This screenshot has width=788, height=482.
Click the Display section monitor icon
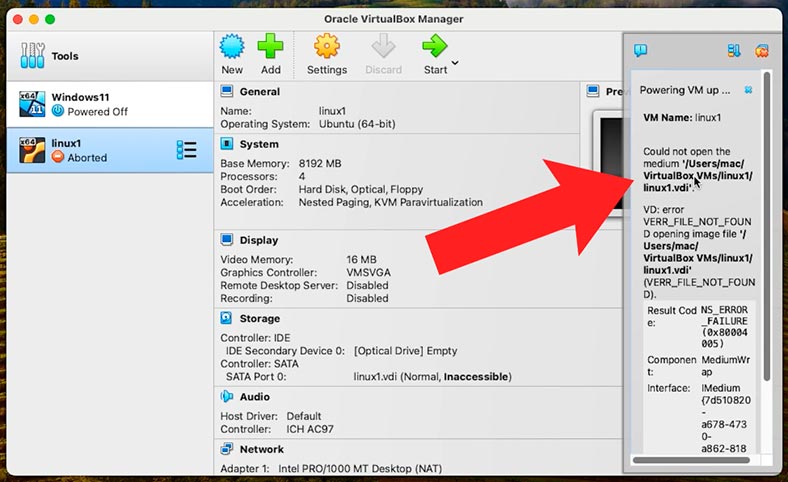227,239
